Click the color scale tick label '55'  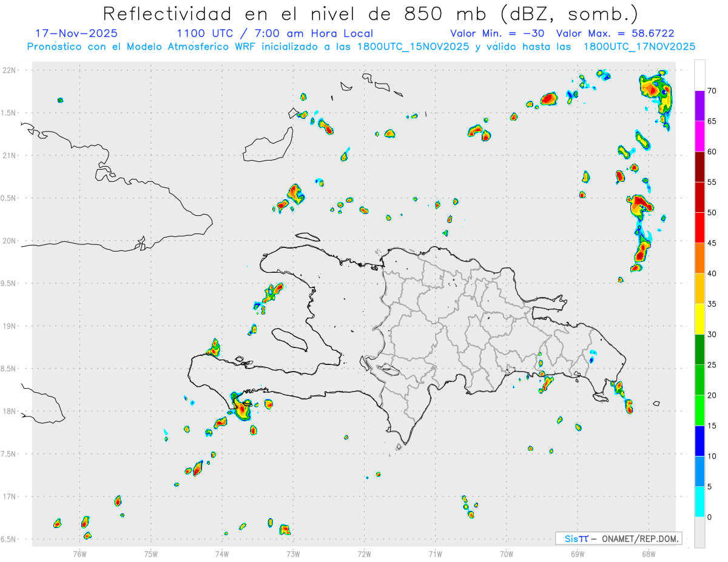713,182
